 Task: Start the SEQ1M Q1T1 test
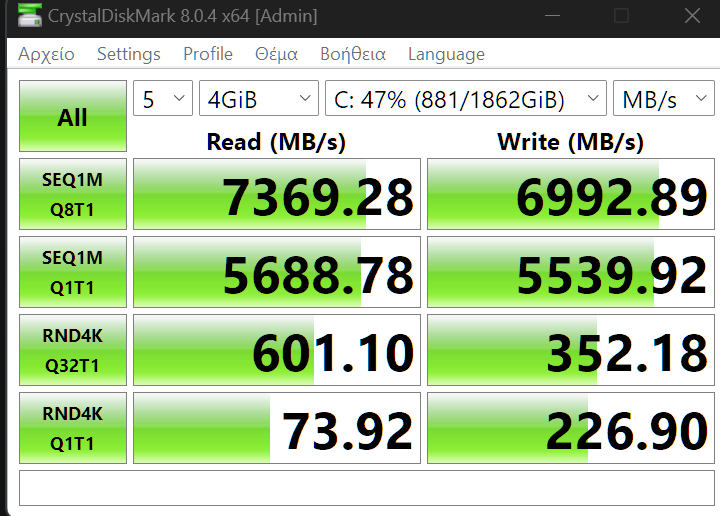click(x=73, y=272)
